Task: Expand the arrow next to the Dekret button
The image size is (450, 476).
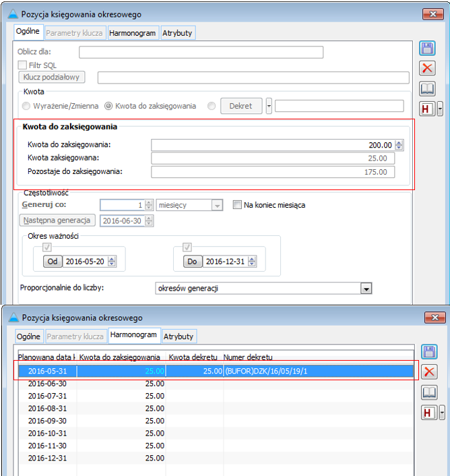Action: [x=269, y=106]
